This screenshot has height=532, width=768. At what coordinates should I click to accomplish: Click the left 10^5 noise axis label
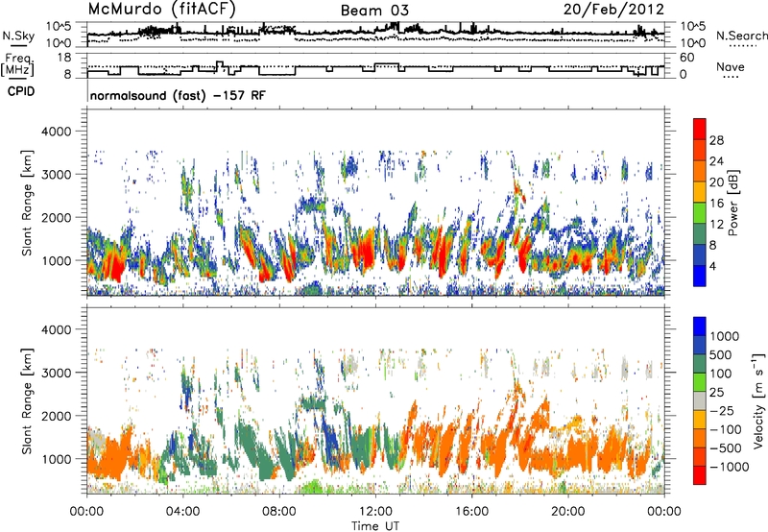[x=60, y=26]
